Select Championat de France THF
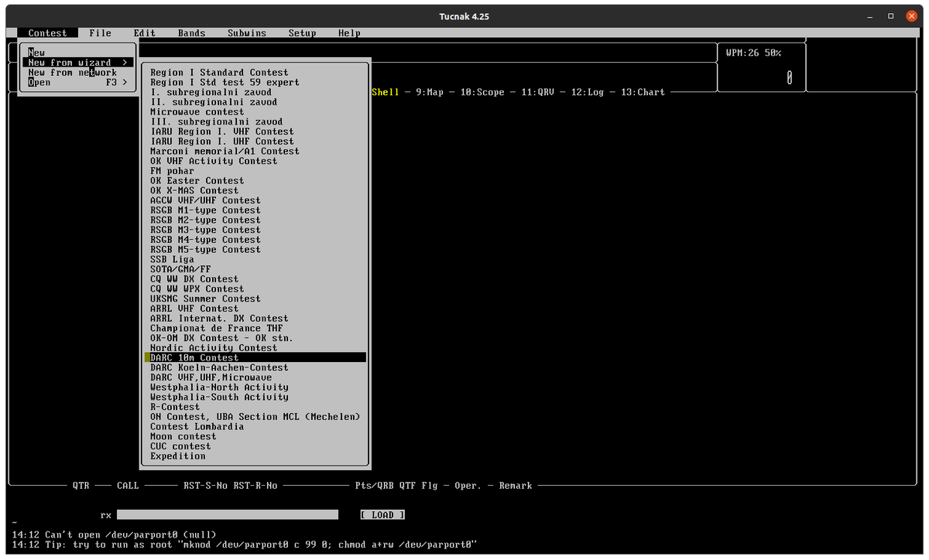929x560 pixels. click(x=255, y=328)
